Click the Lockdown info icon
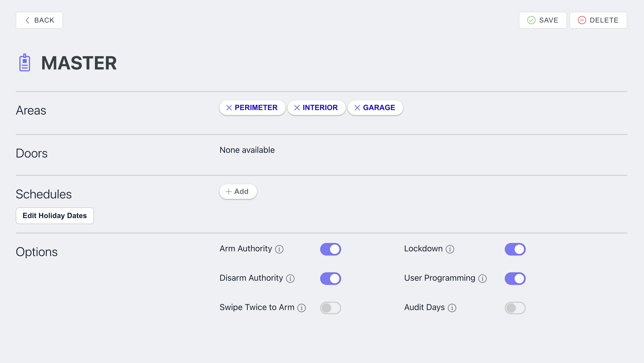 (450, 249)
